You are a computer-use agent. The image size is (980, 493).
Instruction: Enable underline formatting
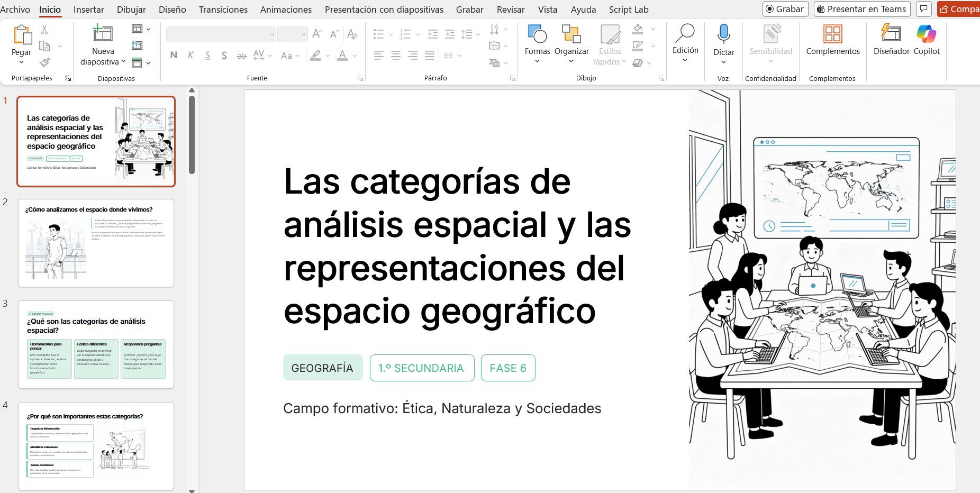[x=207, y=55]
